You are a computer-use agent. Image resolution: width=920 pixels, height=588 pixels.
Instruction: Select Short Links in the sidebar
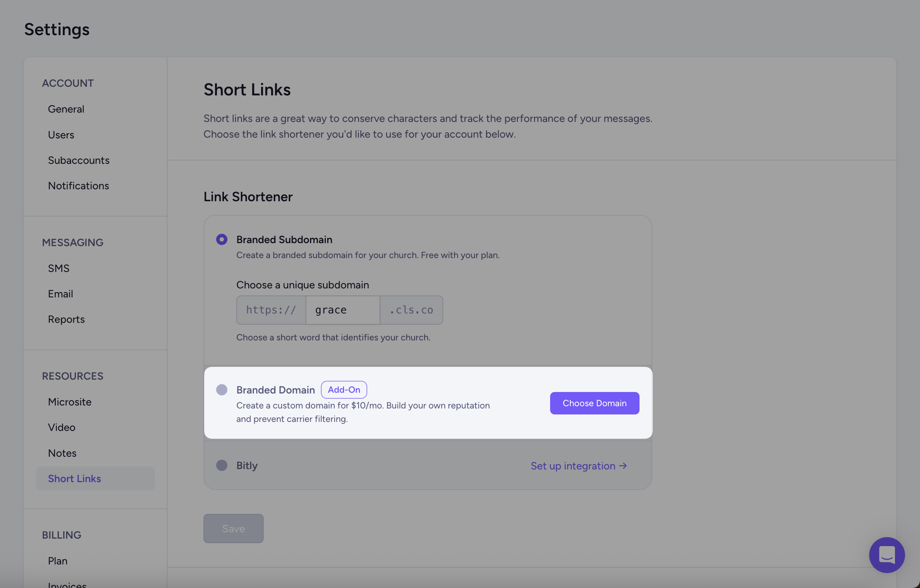[74, 479]
